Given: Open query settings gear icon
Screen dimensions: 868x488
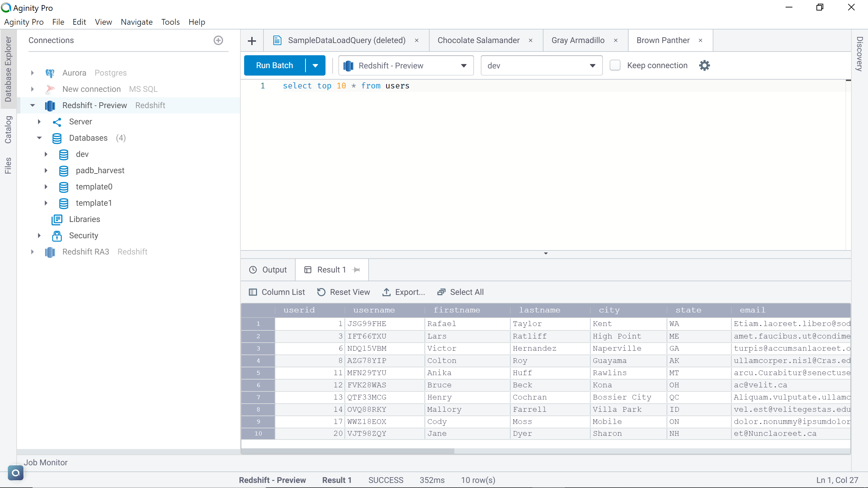Looking at the screenshot, I should (704, 65).
